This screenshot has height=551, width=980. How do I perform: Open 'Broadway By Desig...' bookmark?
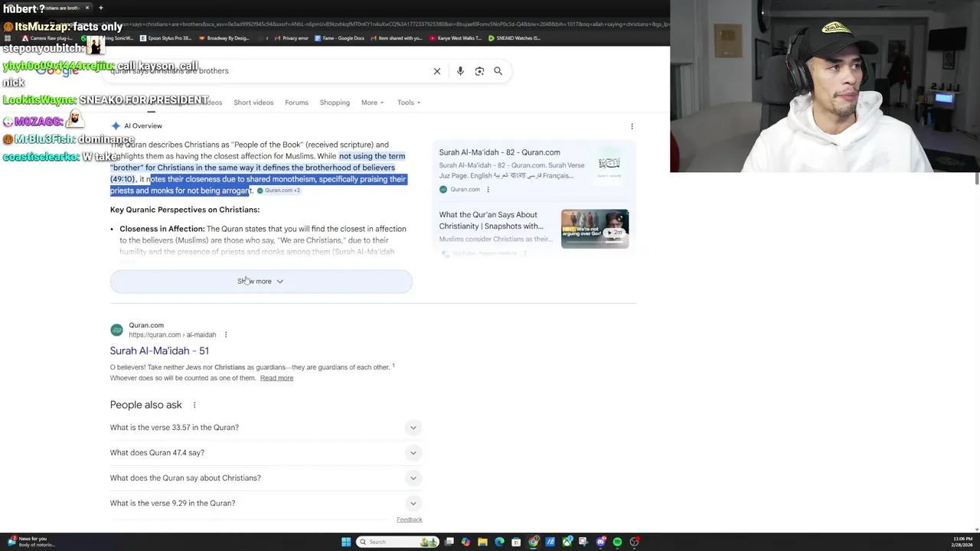(224, 38)
